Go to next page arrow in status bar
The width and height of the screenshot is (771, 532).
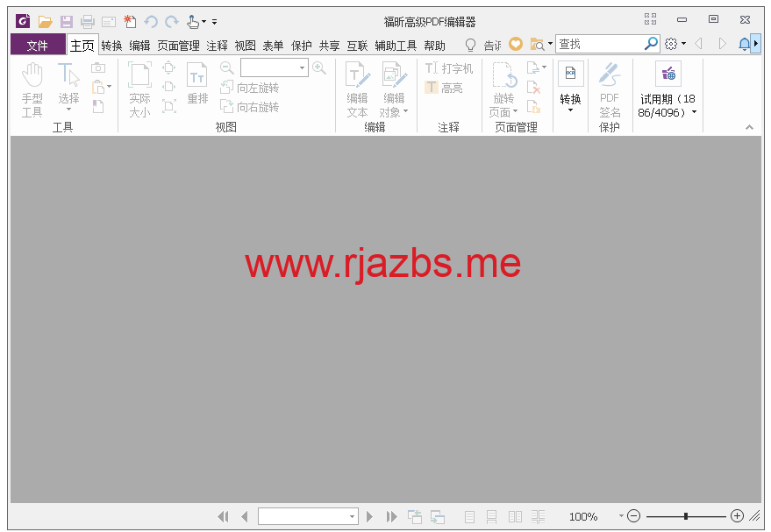(370, 516)
